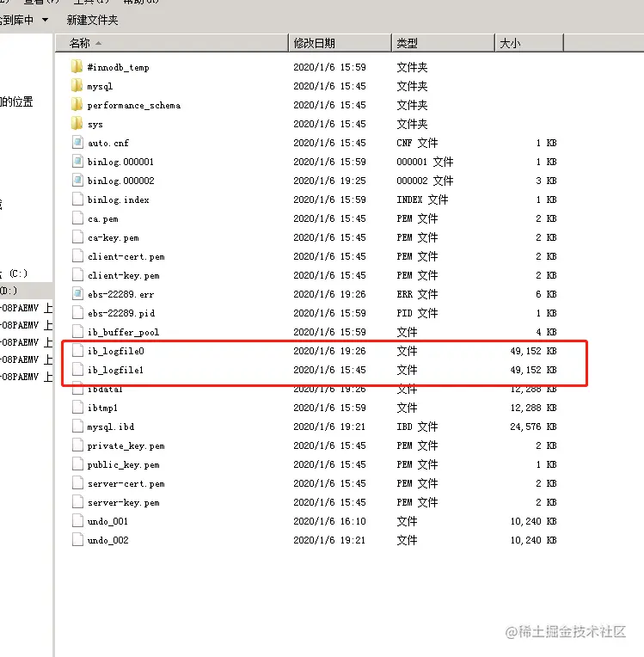The height and width of the screenshot is (657, 644).
Task: Click the public_key.pem file icon
Action: click(77, 464)
